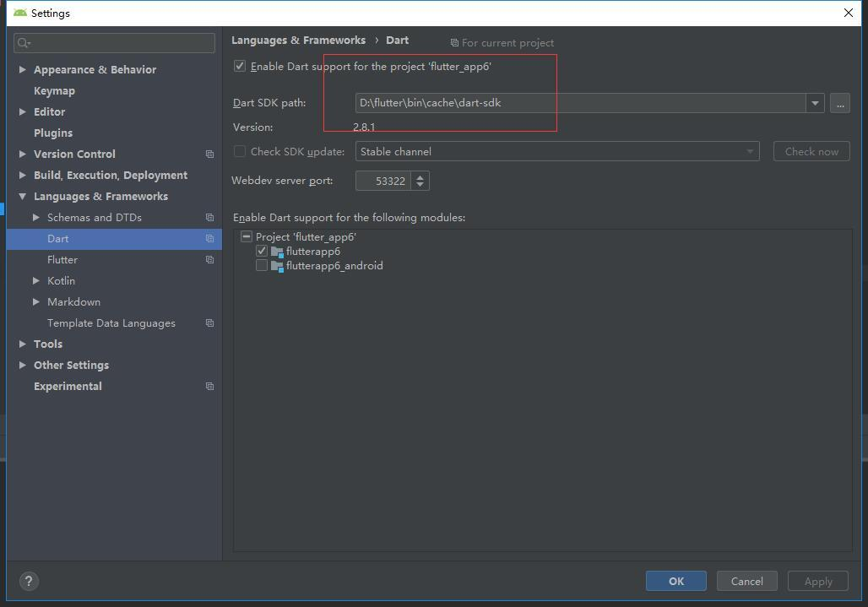868x607 pixels.
Task: Open the Experimental settings page
Action: (x=68, y=386)
